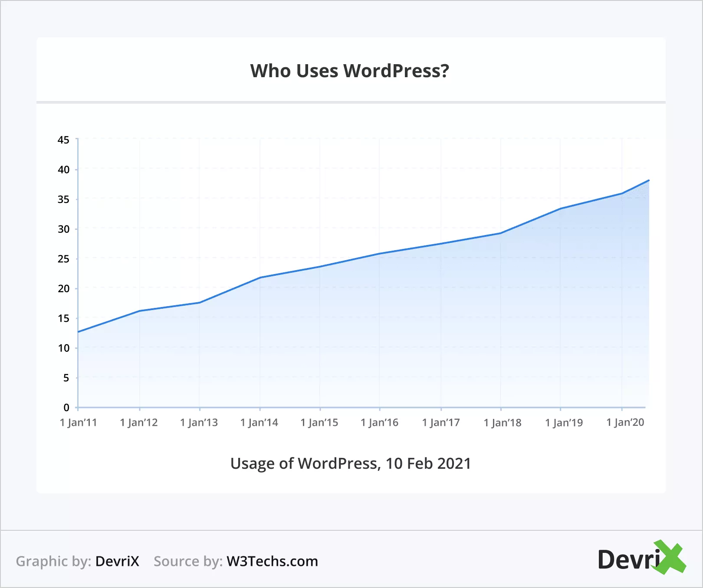Image resolution: width=703 pixels, height=588 pixels.
Task: Click the 1 Jan'11 x-axis label
Action: click(x=79, y=423)
